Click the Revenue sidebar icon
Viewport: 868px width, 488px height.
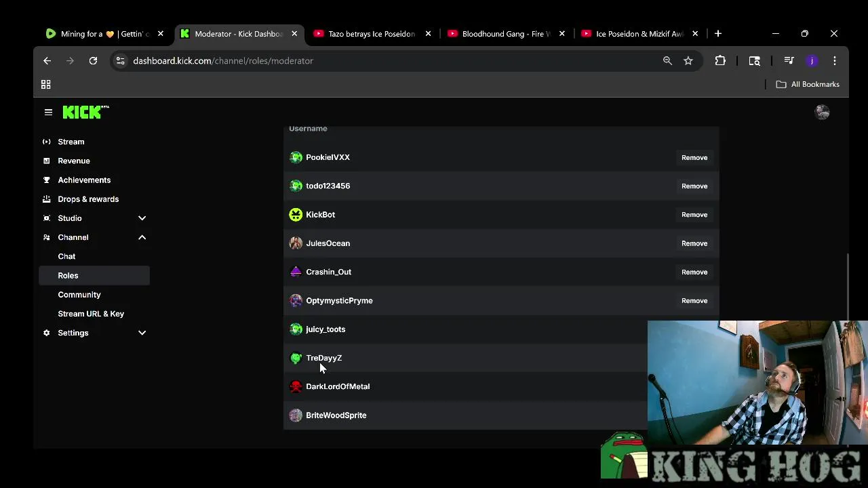point(46,161)
